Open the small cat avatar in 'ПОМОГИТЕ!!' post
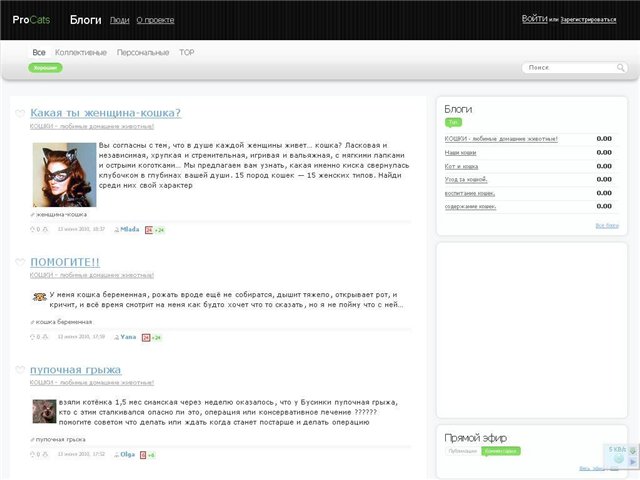Screen dimensions: 640x480 click(x=40, y=297)
